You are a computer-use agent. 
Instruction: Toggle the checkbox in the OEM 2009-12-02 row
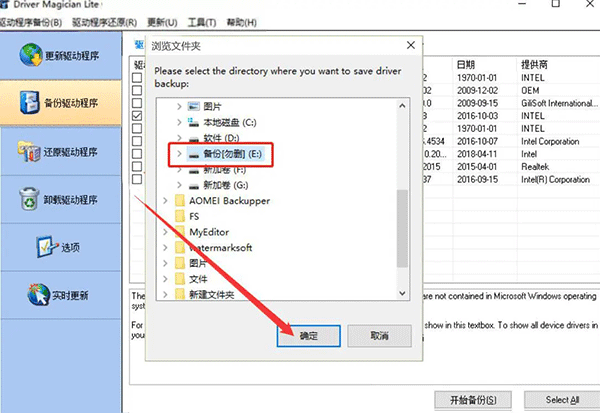point(137,90)
